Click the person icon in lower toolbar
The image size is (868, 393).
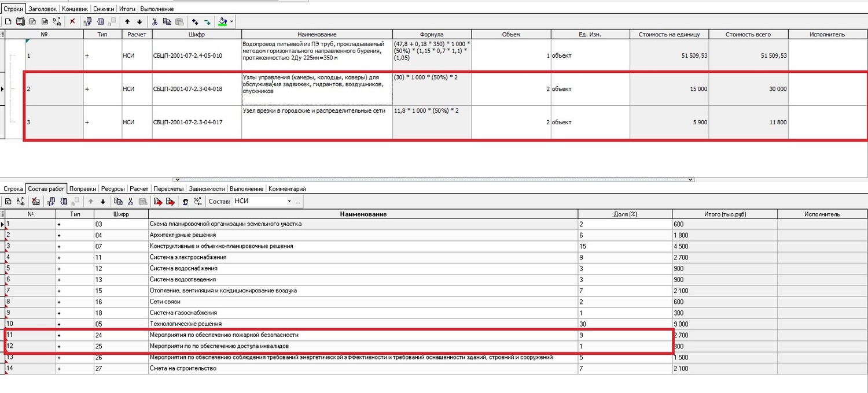(185, 201)
